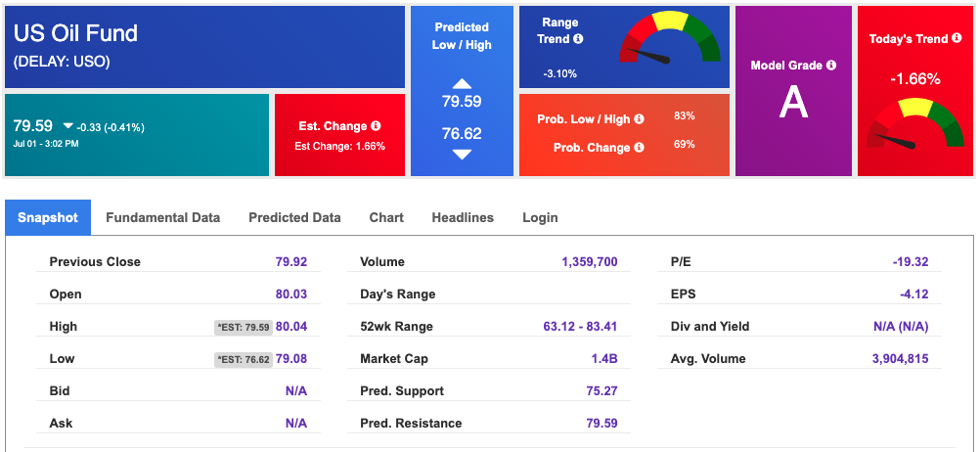980x452 pixels.
Task: Click the High value 80.04
Action: (x=291, y=327)
